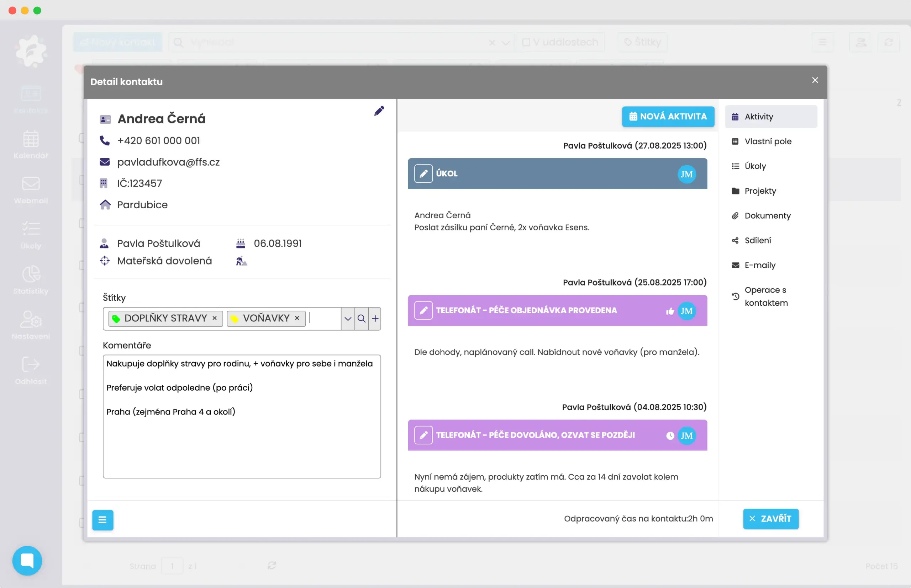The height and width of the screenshot is (588, 911).
Task: Click the yellow VOŇAVKY tag color marker
Action: (234, 319)
